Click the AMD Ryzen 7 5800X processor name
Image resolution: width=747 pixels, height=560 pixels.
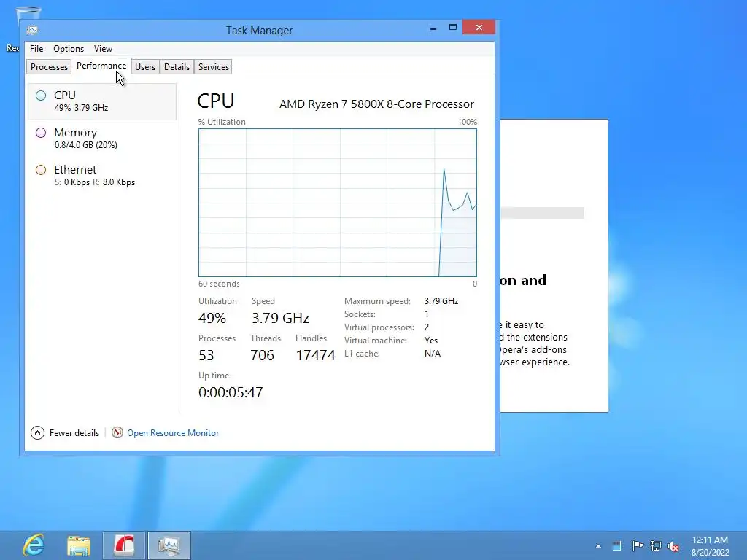click(376, 104)
